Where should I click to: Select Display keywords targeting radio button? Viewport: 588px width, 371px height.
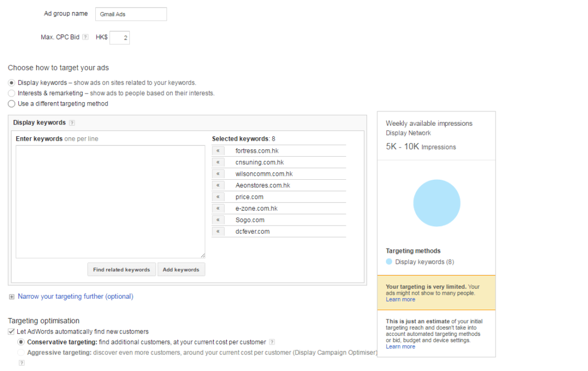(x=11, y=83)
